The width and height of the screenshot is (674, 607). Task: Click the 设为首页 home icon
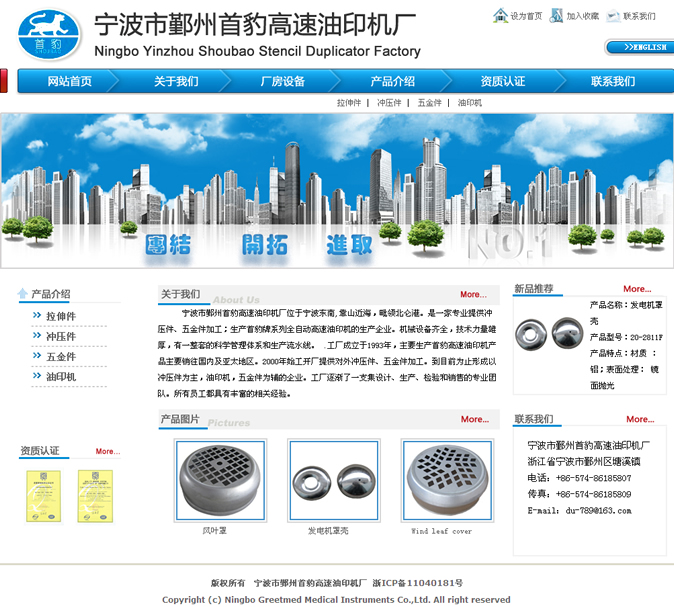tap(501, 16)
